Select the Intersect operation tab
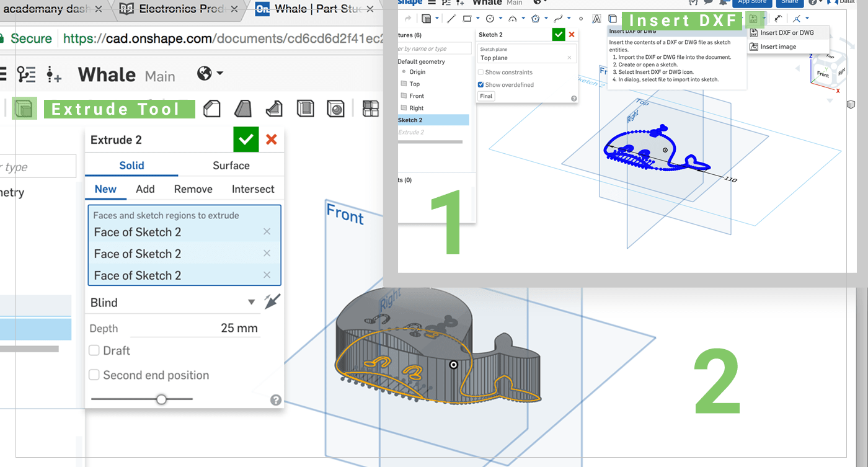This screenshot has height=467, width=868. [x=253, y=189]
